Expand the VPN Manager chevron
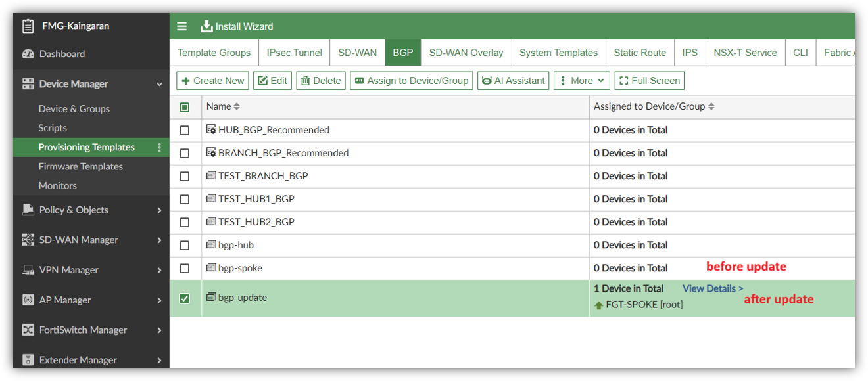This screenshot has width=868, height=381. (159, 270)
